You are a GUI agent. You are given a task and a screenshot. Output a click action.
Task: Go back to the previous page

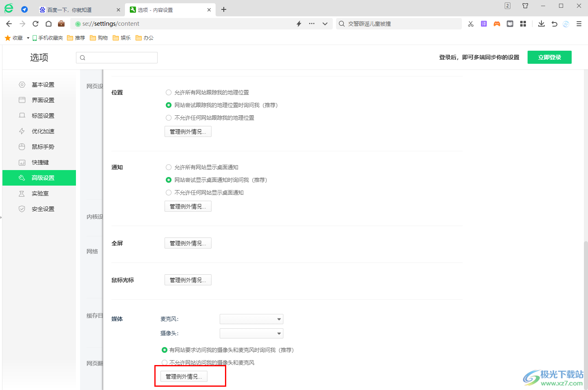9,24
